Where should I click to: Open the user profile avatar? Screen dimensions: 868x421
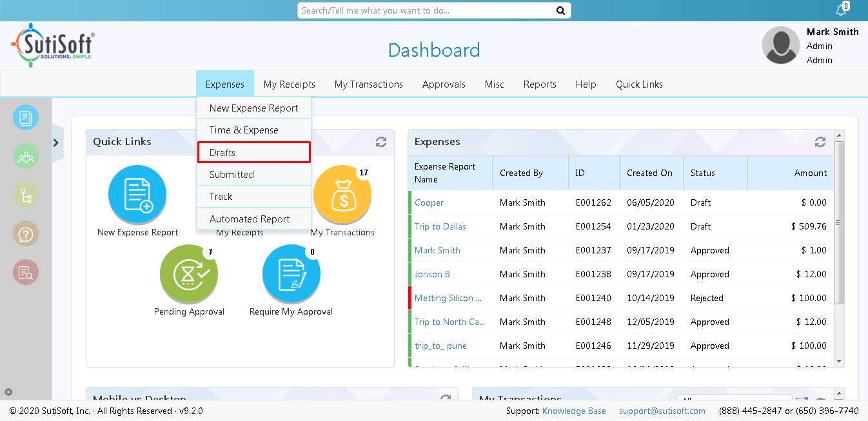click(x=781, y=45)
